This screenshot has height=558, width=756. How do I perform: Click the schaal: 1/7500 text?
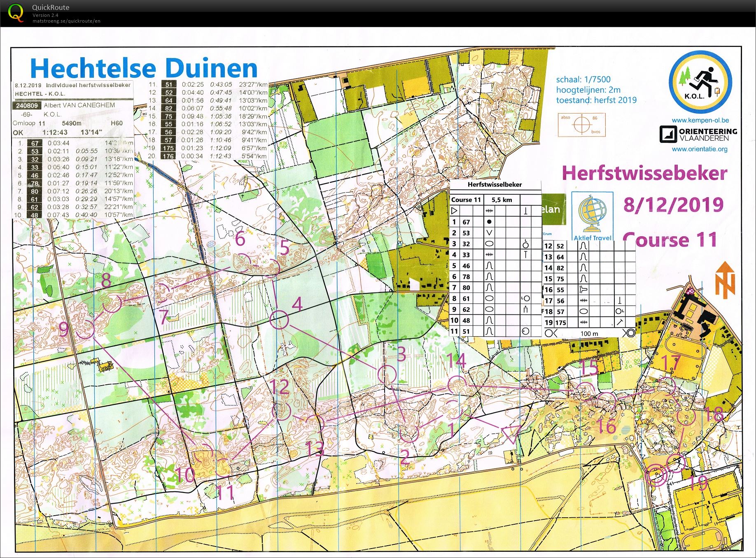583,79
